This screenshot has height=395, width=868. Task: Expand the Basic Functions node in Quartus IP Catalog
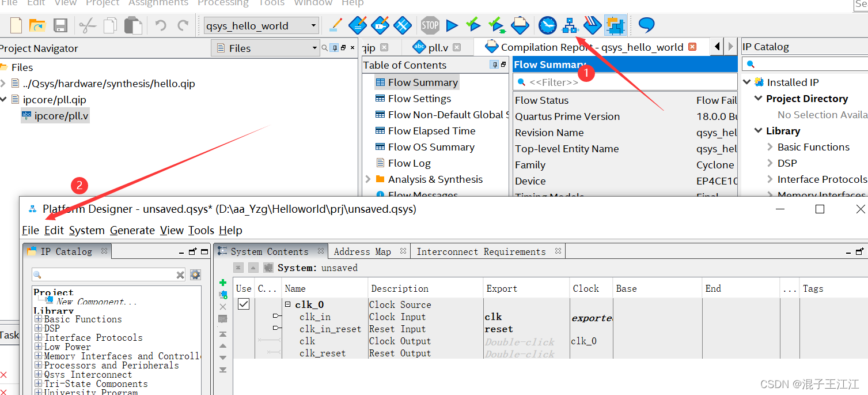tap(770, 147)
